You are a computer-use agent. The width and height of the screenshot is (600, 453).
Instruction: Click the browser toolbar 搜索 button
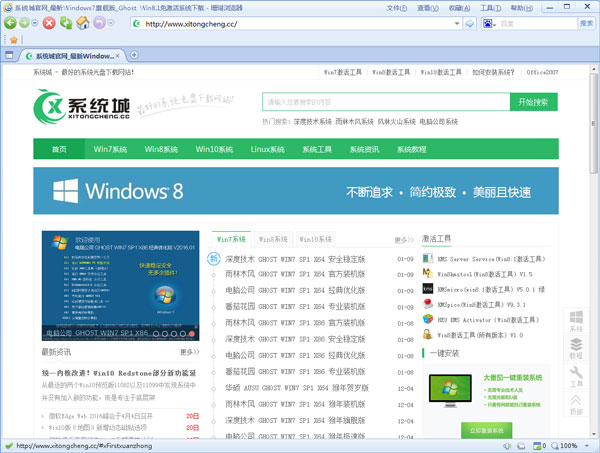[x=586, y=24]
